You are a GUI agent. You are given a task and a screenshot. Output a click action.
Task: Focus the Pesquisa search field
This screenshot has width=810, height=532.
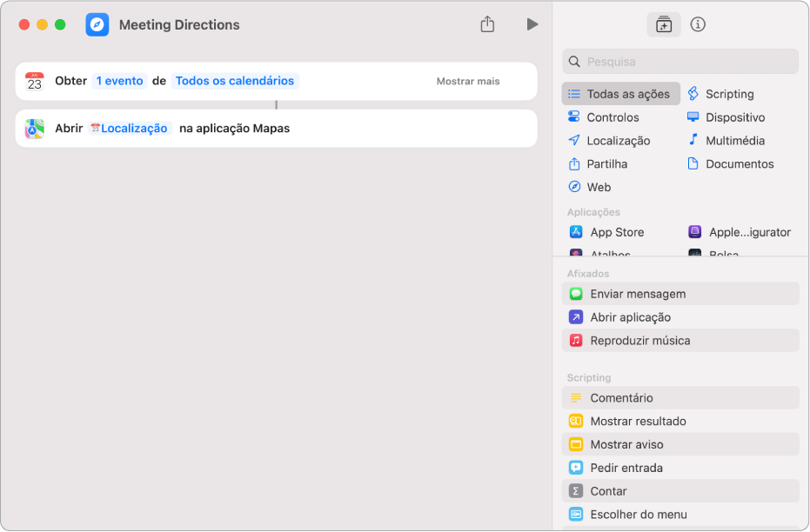pos(679,62)
